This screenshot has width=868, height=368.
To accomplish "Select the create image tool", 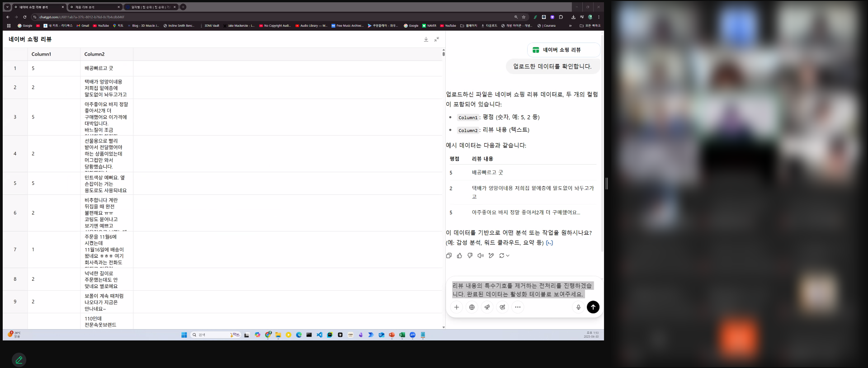I will pos(503,307).
